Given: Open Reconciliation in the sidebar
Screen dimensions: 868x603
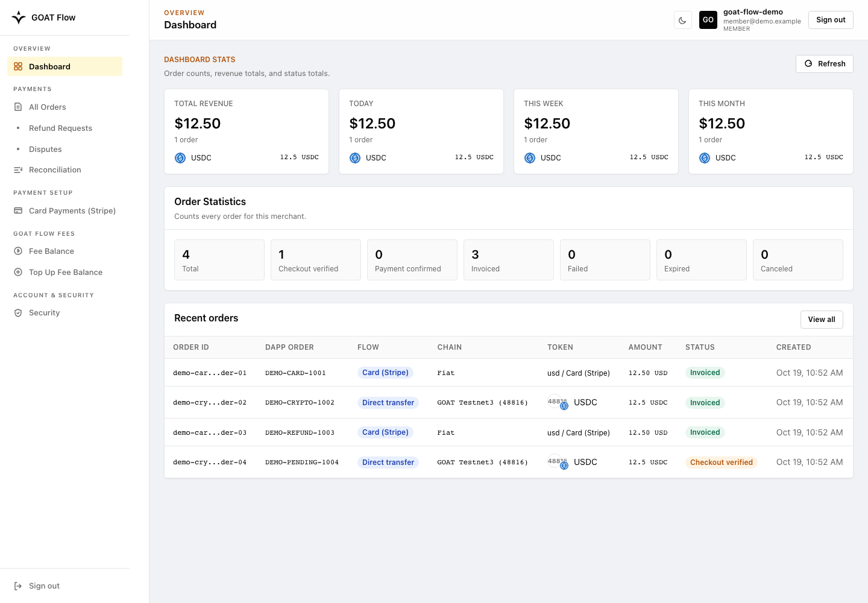Looking at the screenshot, I should coord(65,170).
